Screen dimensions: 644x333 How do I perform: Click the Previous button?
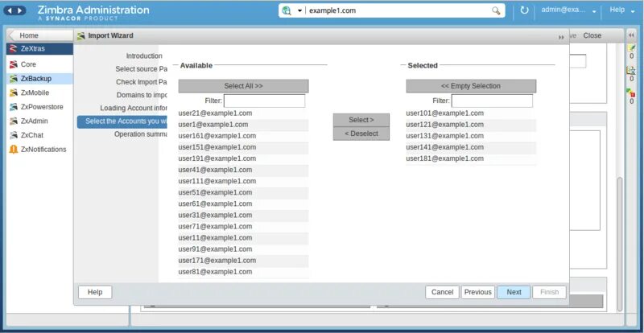478,292
